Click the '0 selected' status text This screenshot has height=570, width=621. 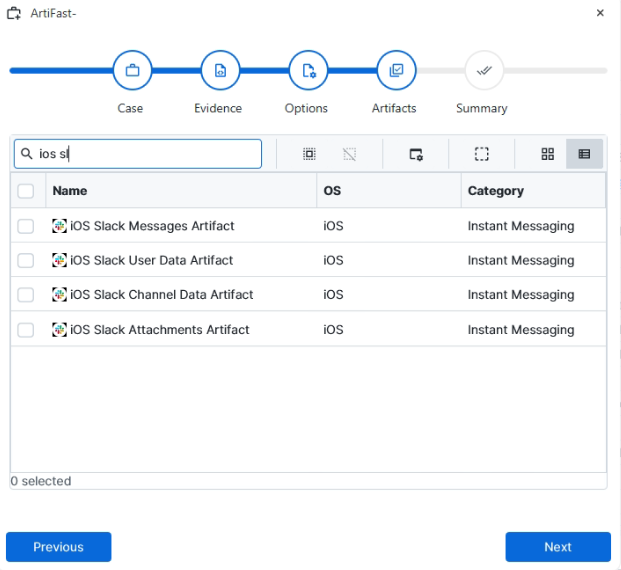coord(41,481)
